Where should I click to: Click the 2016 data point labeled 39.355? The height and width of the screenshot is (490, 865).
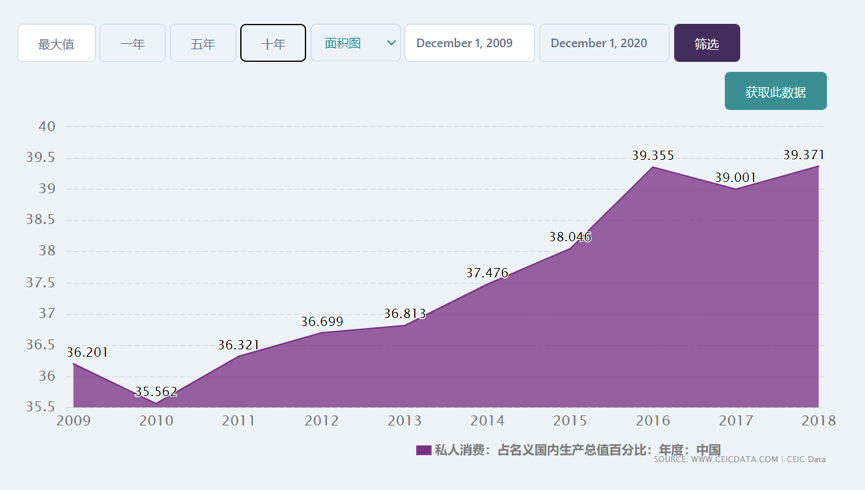pos(653,166)
